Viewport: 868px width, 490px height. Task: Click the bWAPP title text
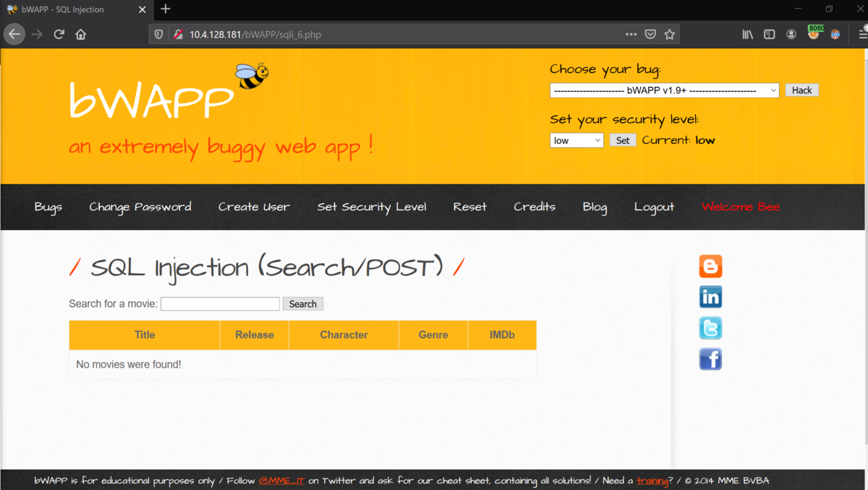150,99
